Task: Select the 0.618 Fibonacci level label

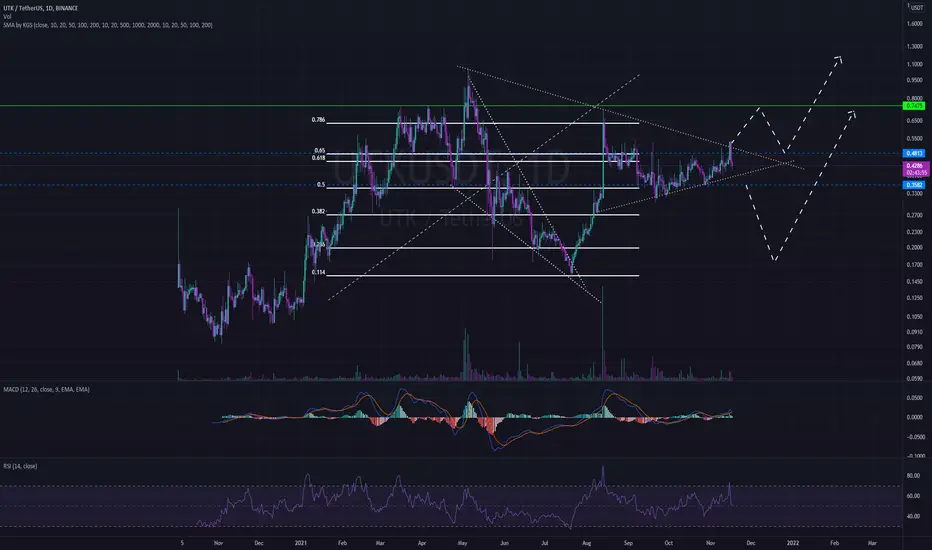Action: (x=318, y=158)
